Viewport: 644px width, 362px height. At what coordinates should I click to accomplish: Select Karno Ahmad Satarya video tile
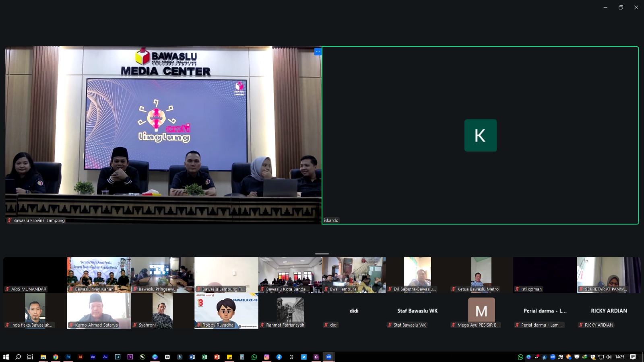click(x=99, y=311)
